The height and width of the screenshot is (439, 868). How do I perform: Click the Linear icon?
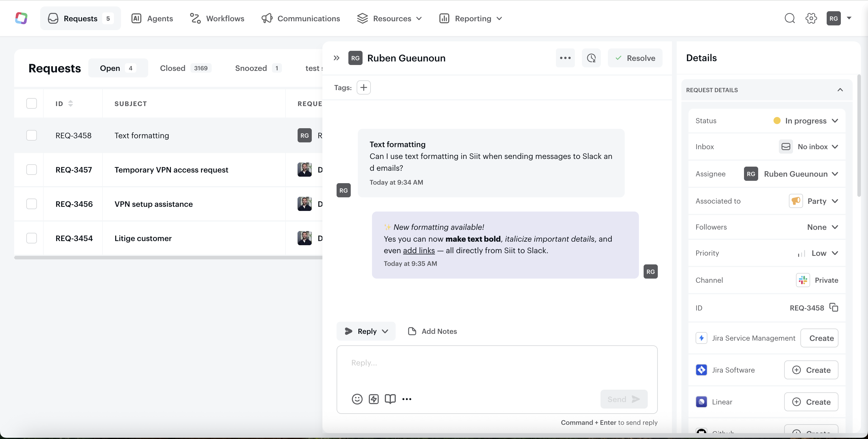point(701,401)
